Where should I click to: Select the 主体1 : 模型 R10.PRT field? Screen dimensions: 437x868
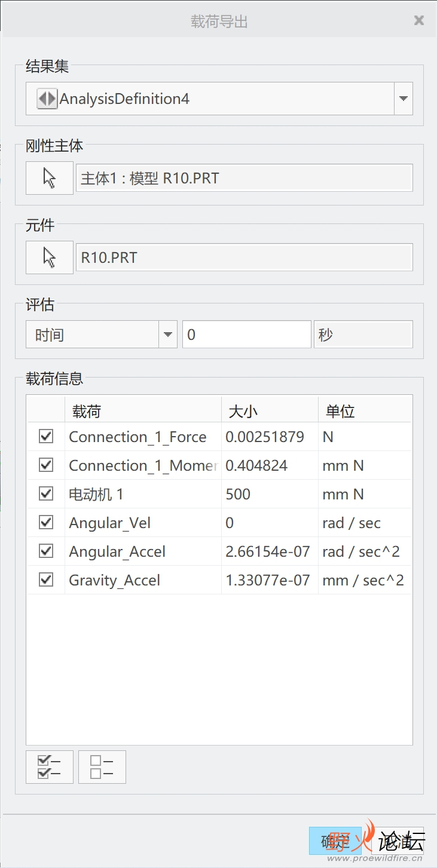click(244, 178)
